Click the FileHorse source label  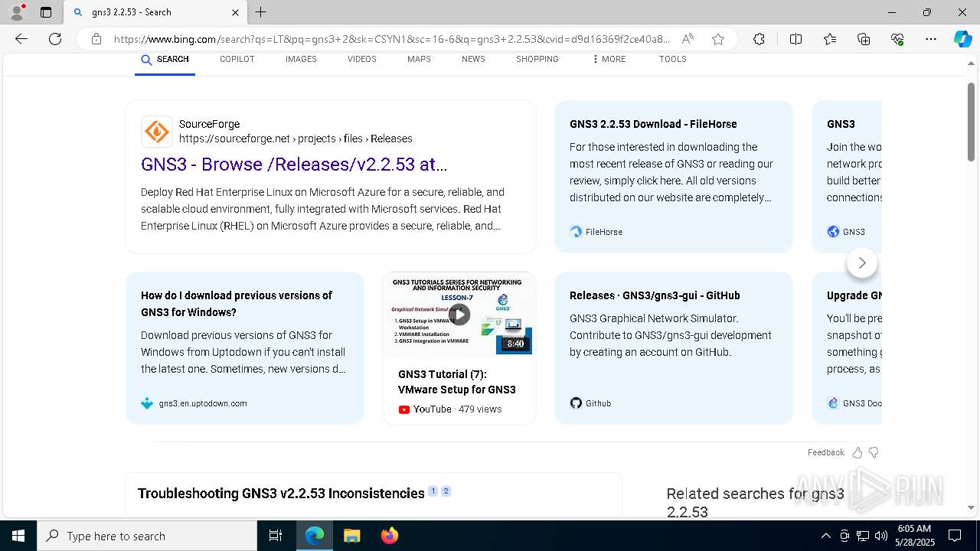pos(604,232)
